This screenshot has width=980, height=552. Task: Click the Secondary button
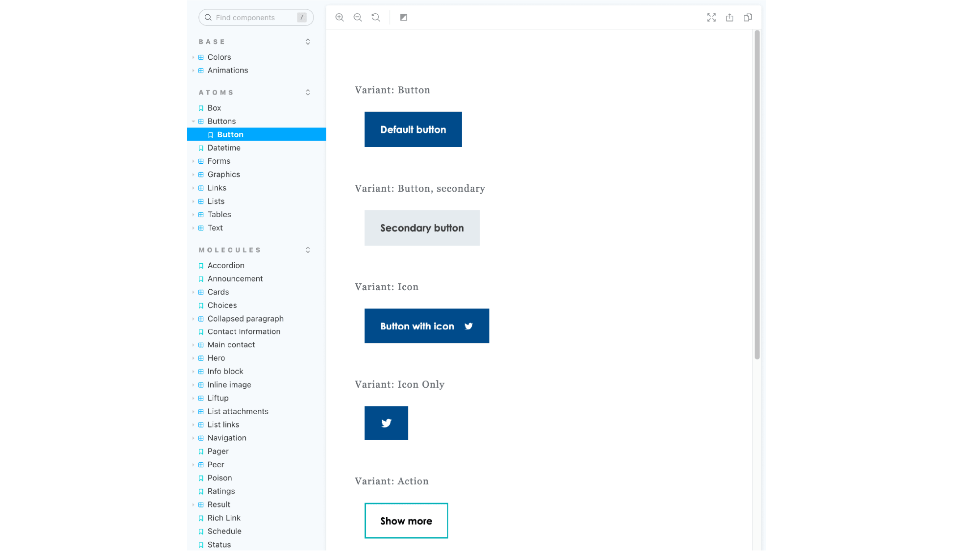422,228
